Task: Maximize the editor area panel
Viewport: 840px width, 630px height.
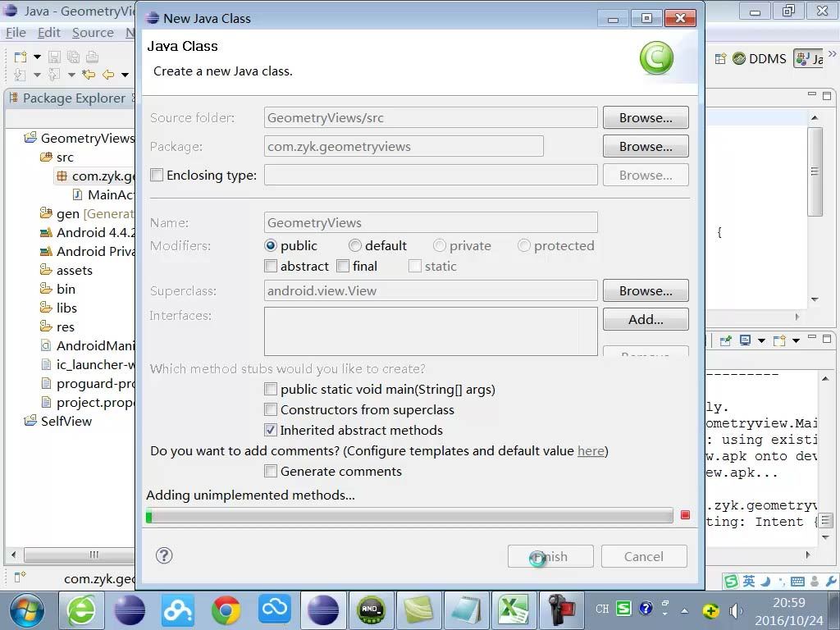Action: tap(827, 95)
